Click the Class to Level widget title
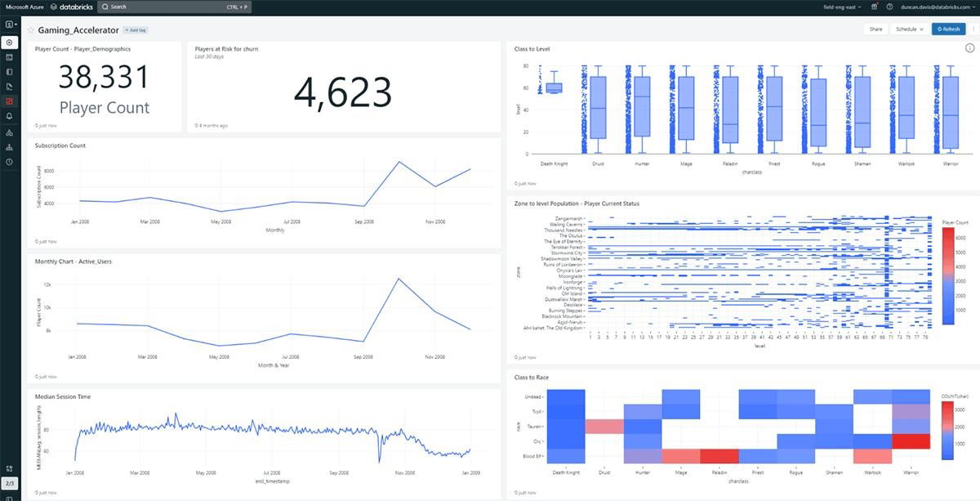The height and width of the screenshot is (501, 980). [532, 49]
